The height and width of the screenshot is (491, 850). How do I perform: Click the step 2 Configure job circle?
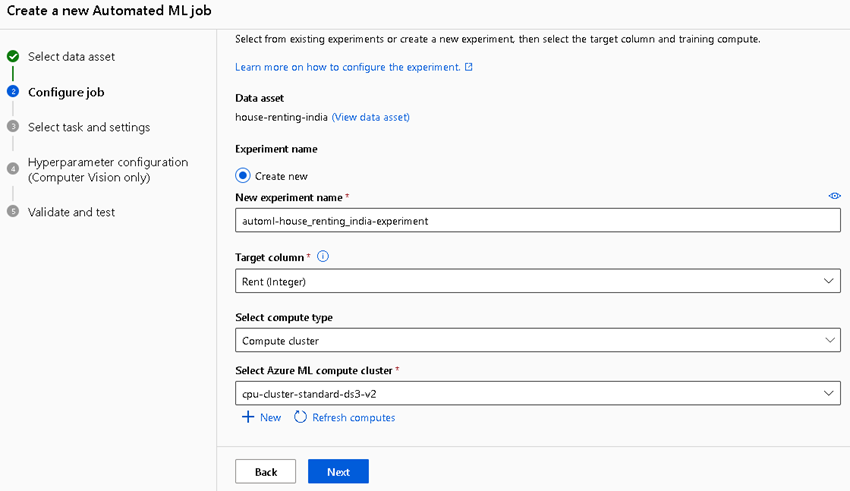13,92
